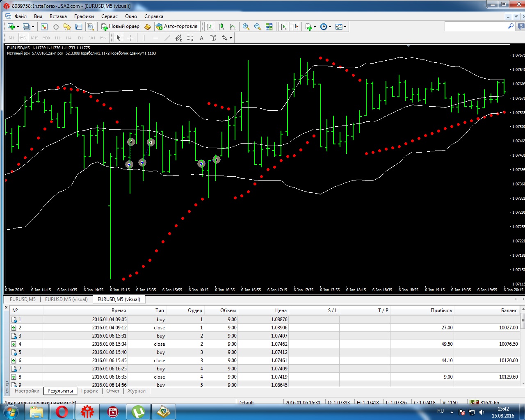
Task: Zoom in on the chart
Action: pyautogui.click(x=246, y=27)
